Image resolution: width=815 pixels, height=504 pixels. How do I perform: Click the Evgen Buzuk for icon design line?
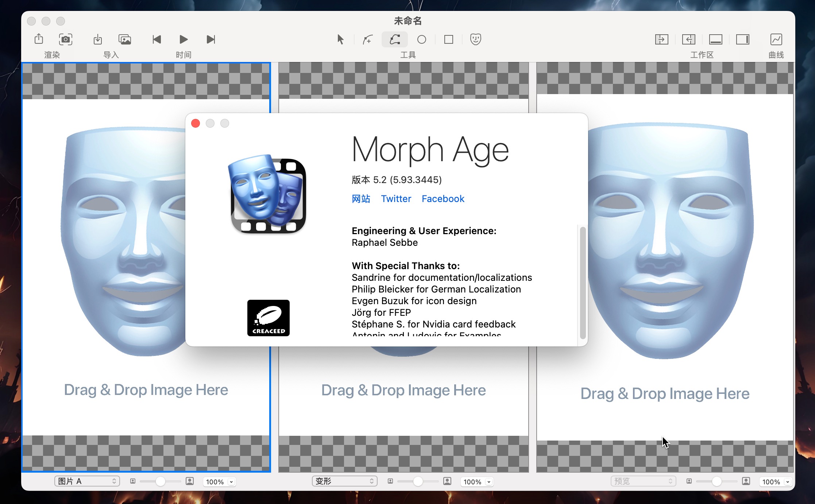pyautogui.click(x=414, y=301)
